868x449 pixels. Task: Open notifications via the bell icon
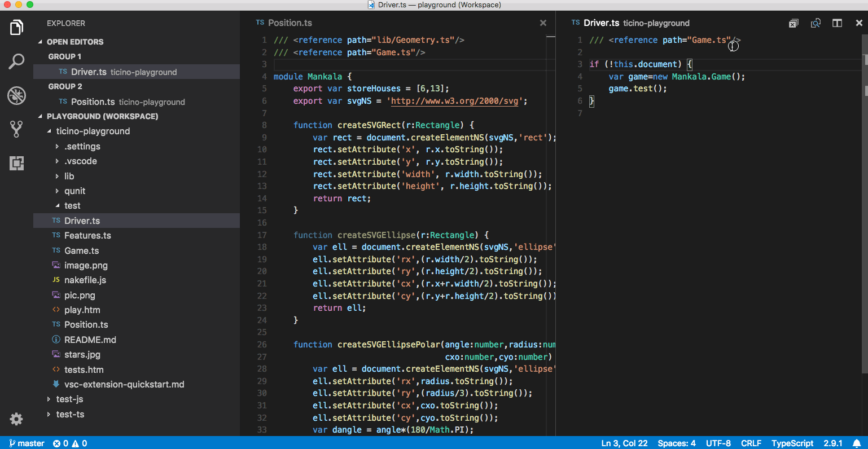coord(857,443)
